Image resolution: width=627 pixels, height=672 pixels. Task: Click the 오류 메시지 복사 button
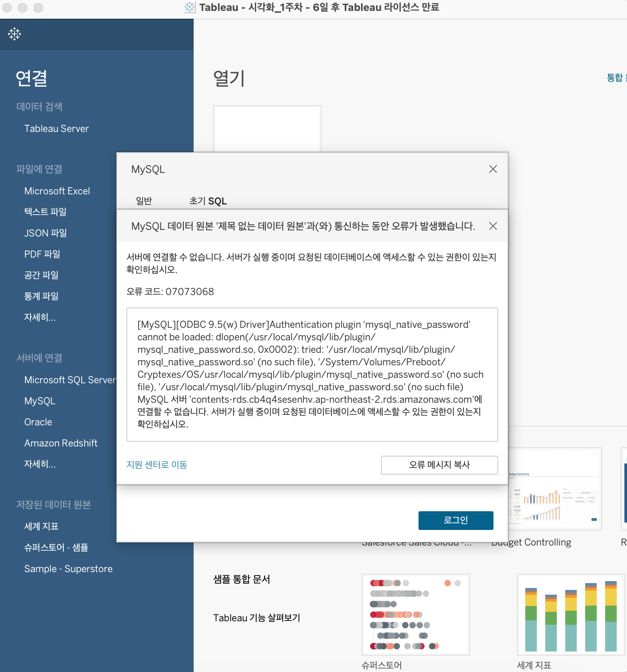tap(439, 465)
